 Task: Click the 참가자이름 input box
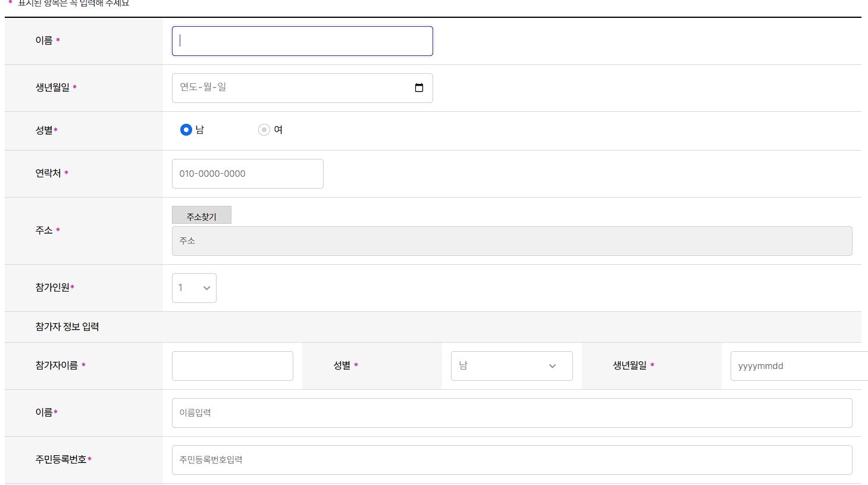click(x=233, y=366)
